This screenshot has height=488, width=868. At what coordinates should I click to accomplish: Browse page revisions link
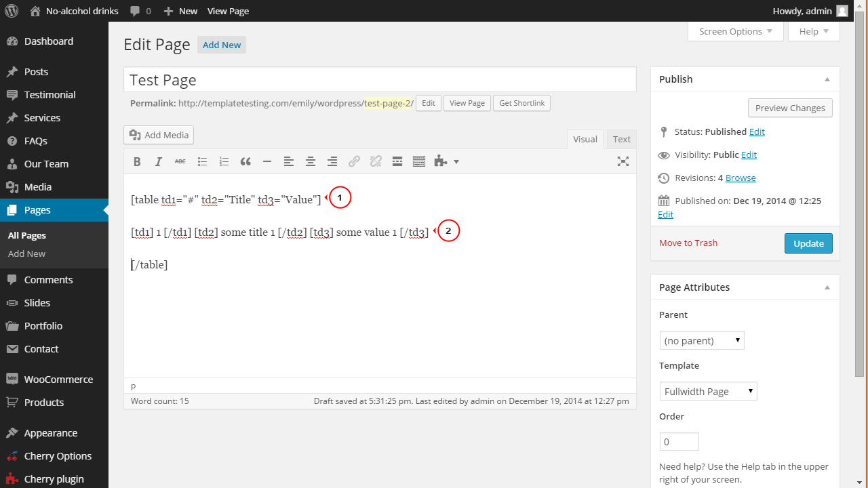pyautogui.click(x=741, y=178)
